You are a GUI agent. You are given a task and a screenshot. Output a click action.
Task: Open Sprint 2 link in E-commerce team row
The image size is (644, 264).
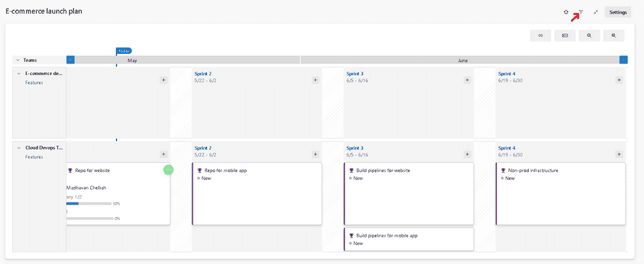pyautogui.click(x=203, y=74)
